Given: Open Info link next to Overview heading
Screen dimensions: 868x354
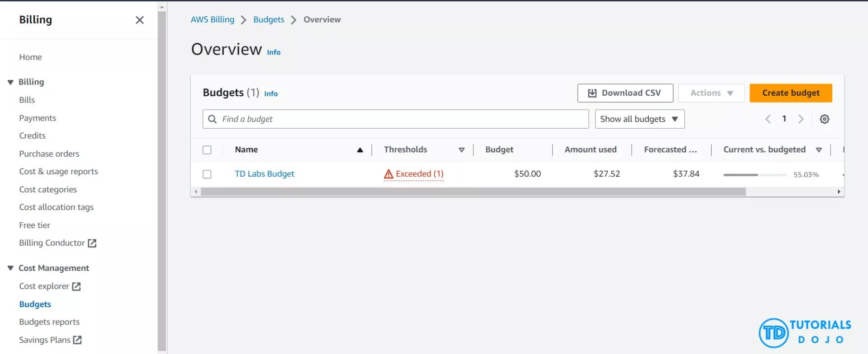Looking at the screenshot, I should pyautogui.click(x=274, y=52).
